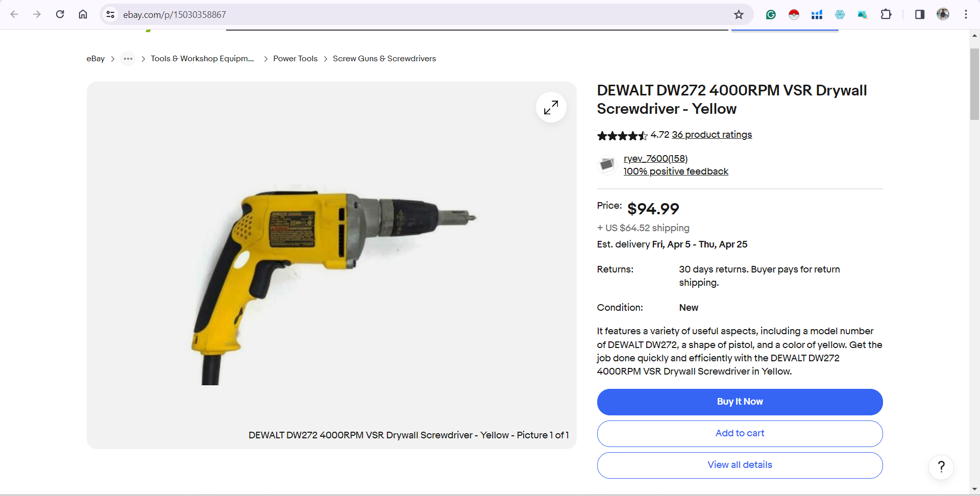
Task: Click the $94.99 price text
Action: click(653, 209)
